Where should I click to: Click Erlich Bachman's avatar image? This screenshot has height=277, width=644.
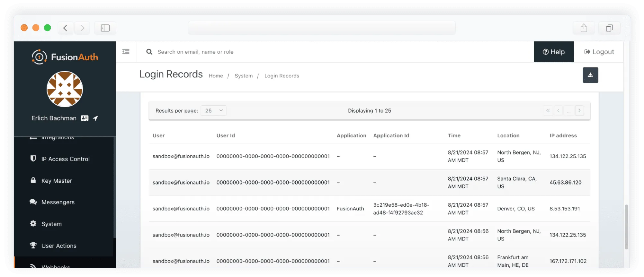tap(65, 89)
